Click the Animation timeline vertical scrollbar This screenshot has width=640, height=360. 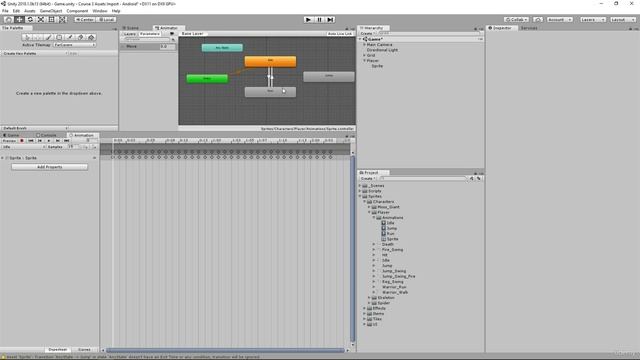pos(353,249)
